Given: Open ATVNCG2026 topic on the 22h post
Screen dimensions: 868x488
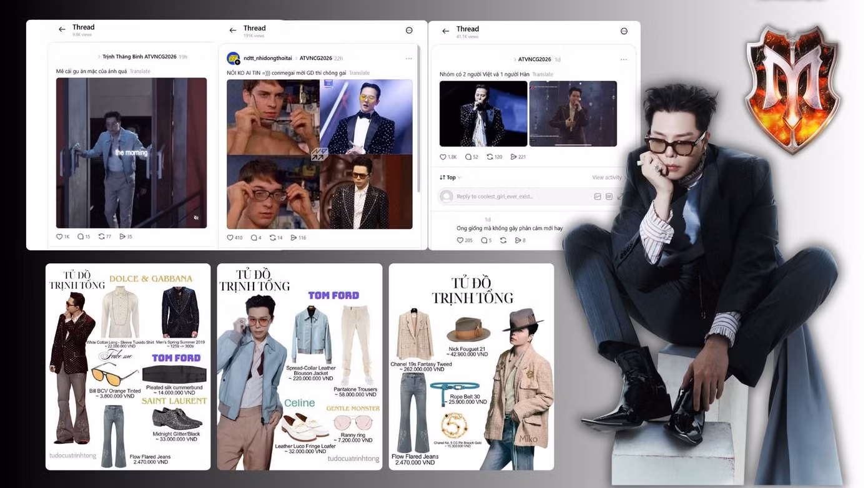Looking at the screenshot, I should tap(315, 58).
